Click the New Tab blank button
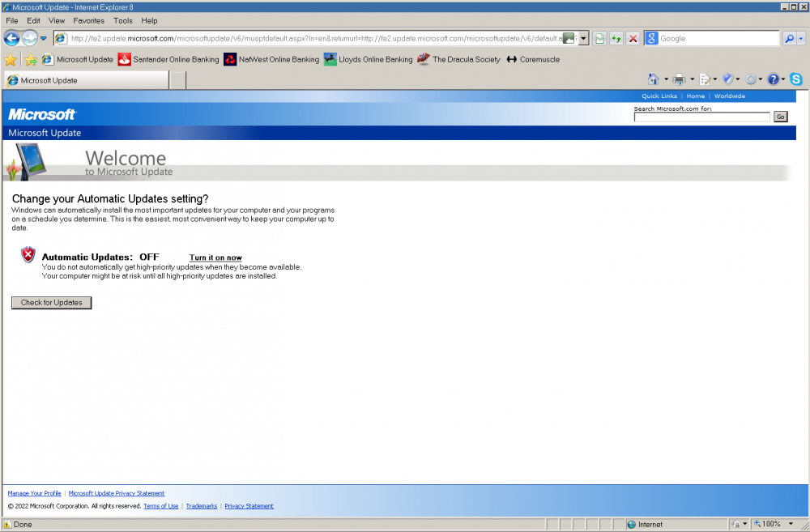Screen dimensions: 810x532 177,81
